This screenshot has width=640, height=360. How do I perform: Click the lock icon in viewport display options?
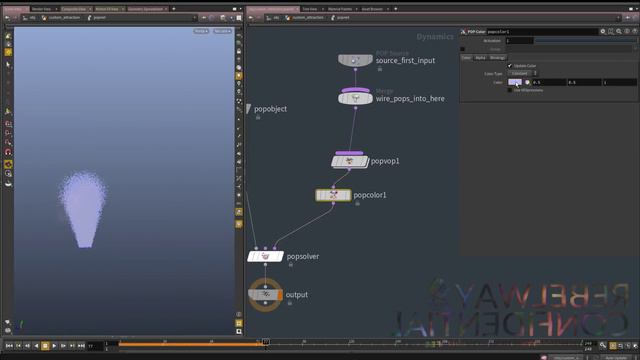pyautogui.click(x=239, y=51)
